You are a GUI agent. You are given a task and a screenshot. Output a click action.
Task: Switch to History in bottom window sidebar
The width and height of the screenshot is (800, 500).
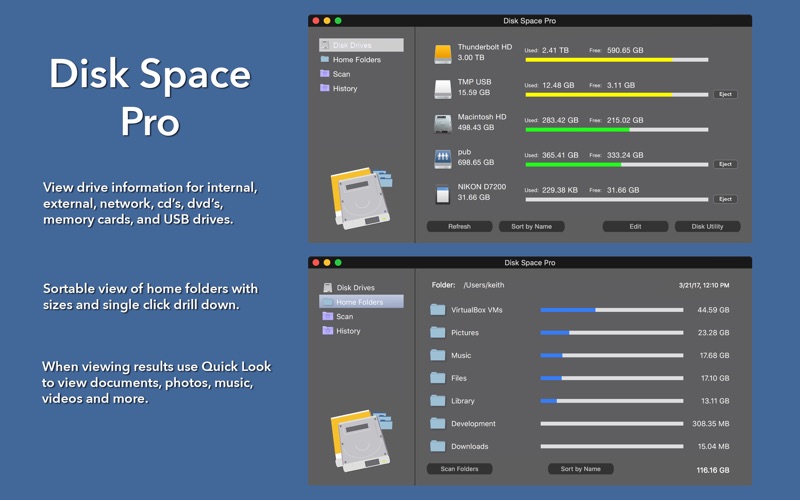pyautogui.click(x=347, y=331)
